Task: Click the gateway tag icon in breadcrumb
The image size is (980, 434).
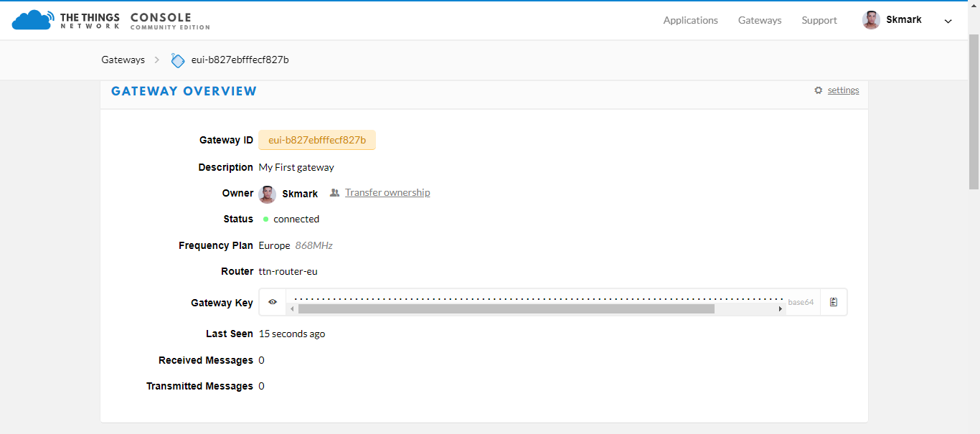Action: pos(178,60)
